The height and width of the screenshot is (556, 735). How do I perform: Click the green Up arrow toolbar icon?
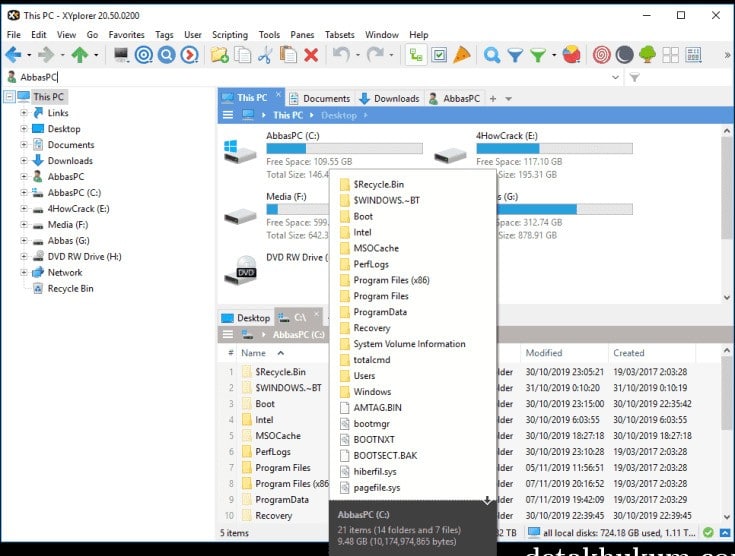tap(80, 55)
